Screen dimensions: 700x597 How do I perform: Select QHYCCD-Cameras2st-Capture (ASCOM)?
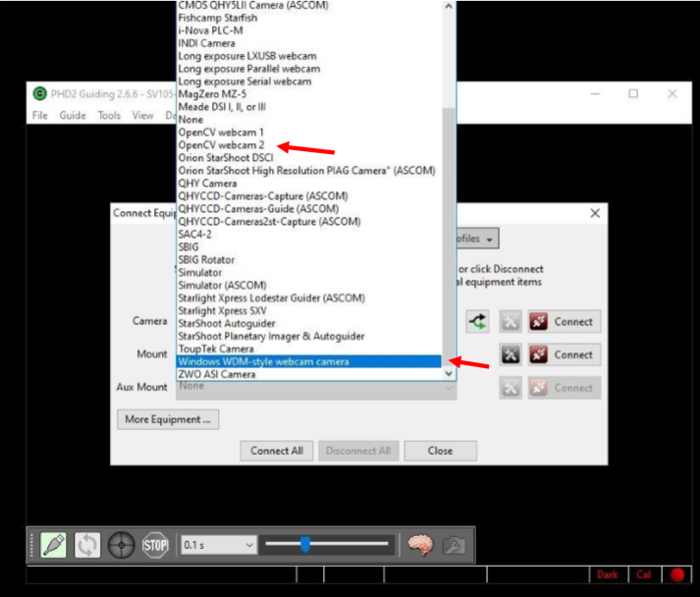tap(309, 222)
